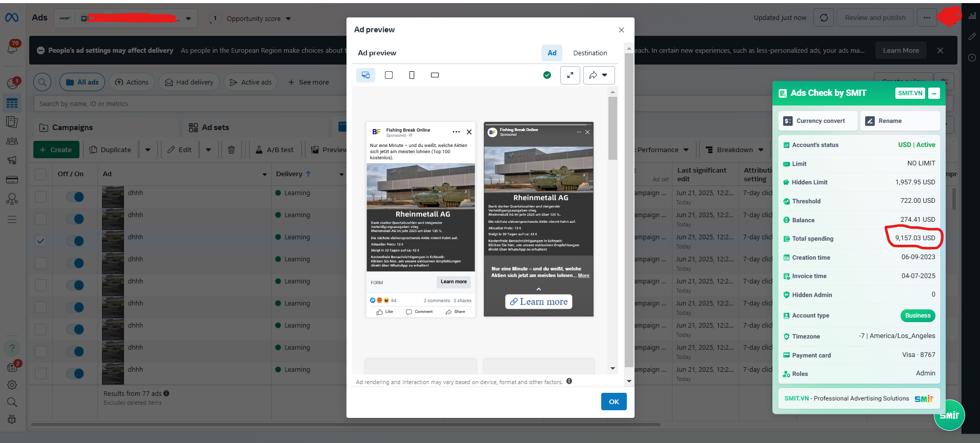Select landscape preview format icon
The image size is (980, 443).
[435, 75]
